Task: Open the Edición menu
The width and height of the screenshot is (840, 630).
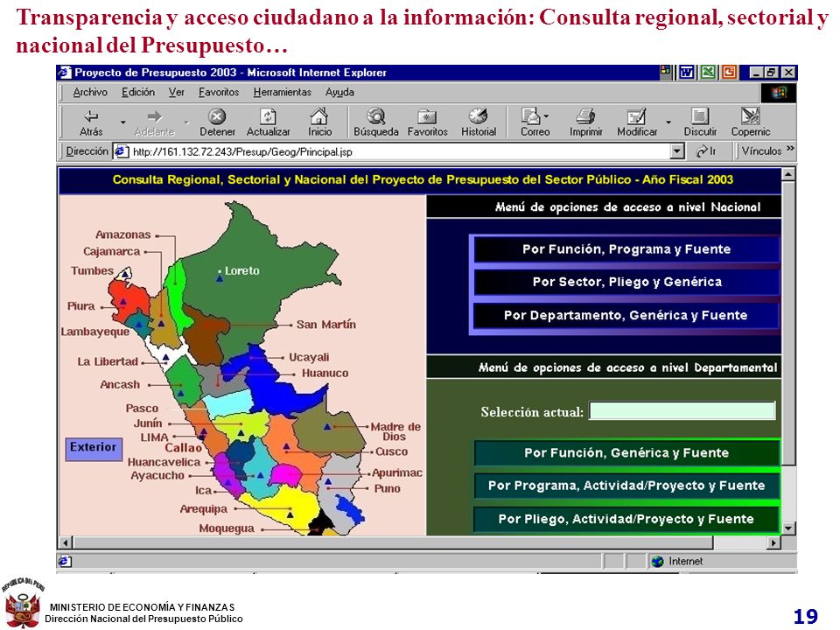Action: point(138,92)
